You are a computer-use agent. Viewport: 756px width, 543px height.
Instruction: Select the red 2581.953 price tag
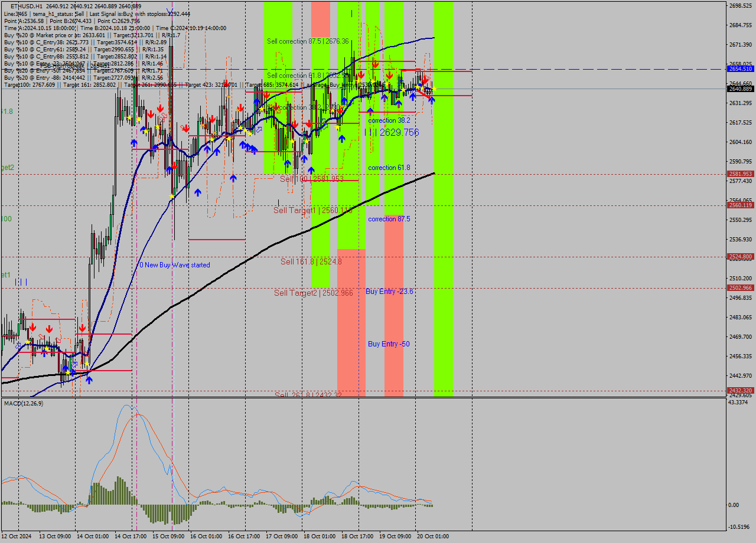point(741,174)
